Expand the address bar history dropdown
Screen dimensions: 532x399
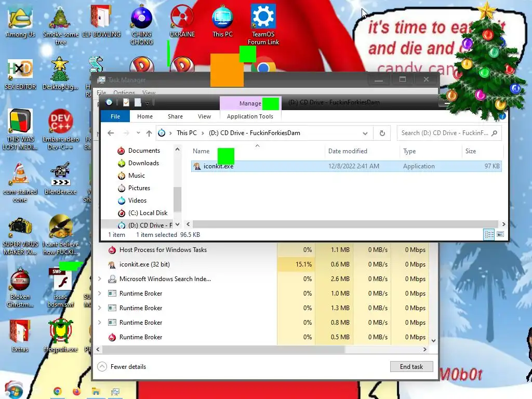[x=365, y=134]
